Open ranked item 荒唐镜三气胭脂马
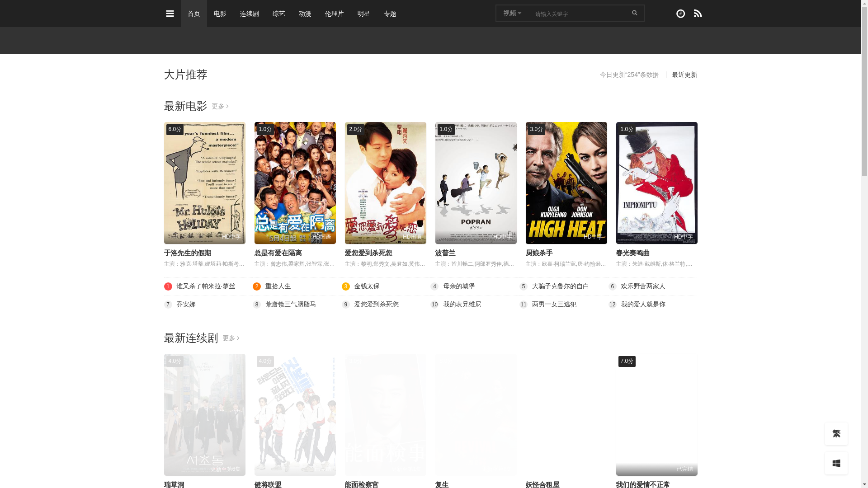The image size is (868, 488). click(x=291, y=305)
